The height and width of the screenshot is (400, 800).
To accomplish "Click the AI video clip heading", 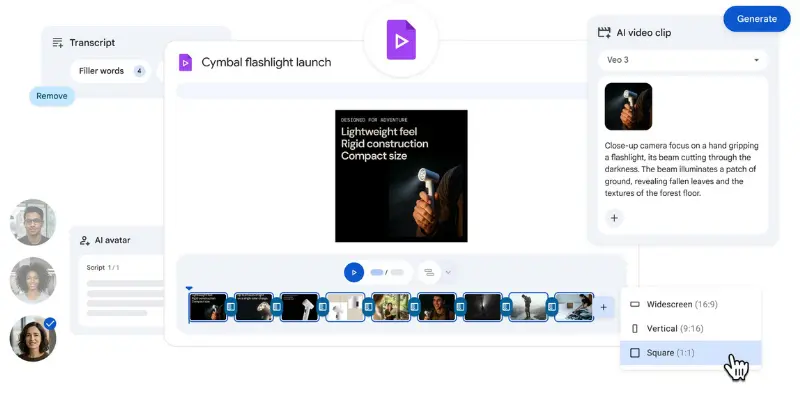I will [644, 33].
